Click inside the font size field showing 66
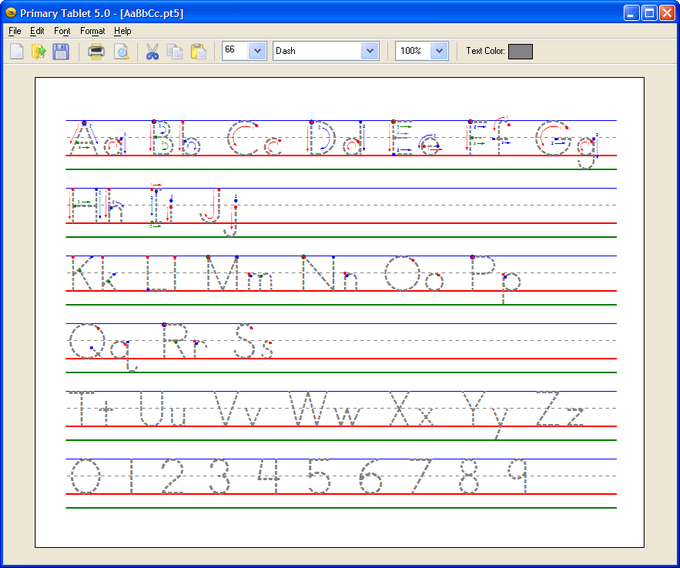Screen dimensions: 680x568 [234, 51]
